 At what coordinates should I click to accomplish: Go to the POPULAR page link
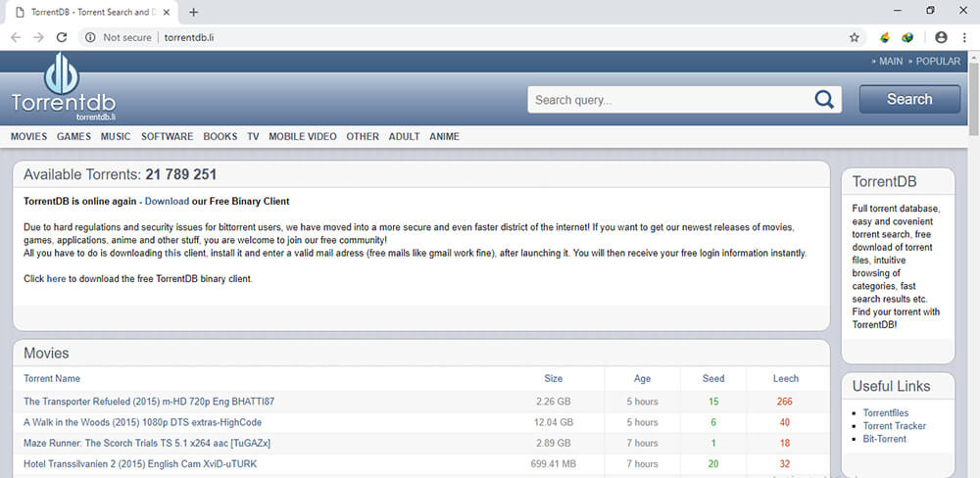pos(938,62)
